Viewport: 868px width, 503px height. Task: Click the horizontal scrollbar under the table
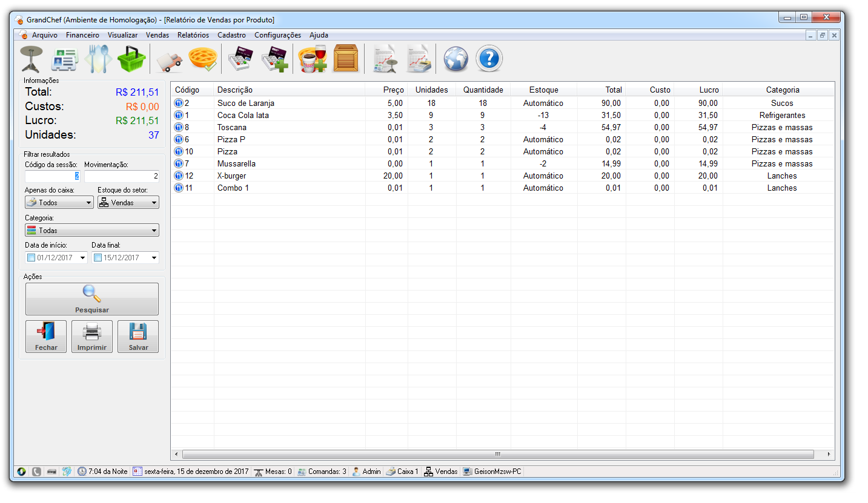click(x=497, y=454)
